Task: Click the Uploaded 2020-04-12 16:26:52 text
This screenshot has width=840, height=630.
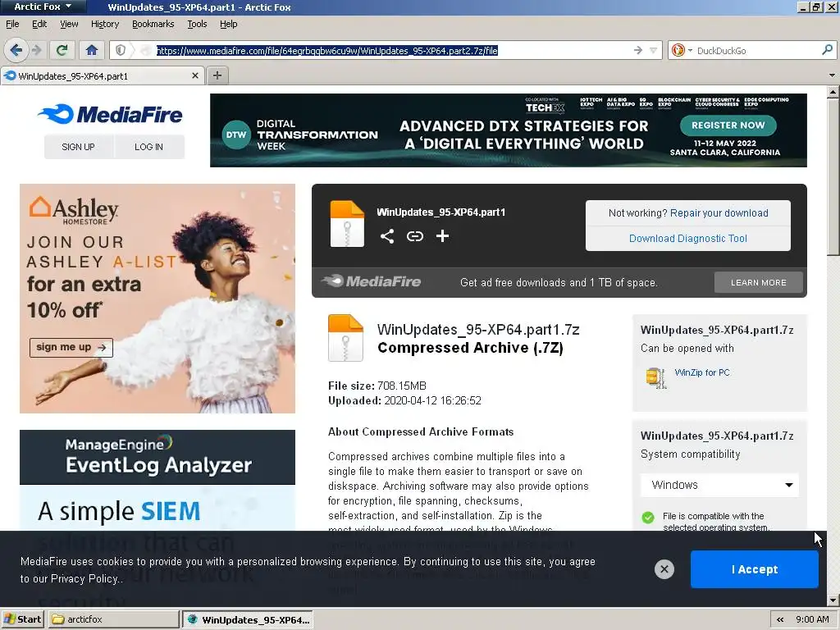Action: (x=404, y=400)
